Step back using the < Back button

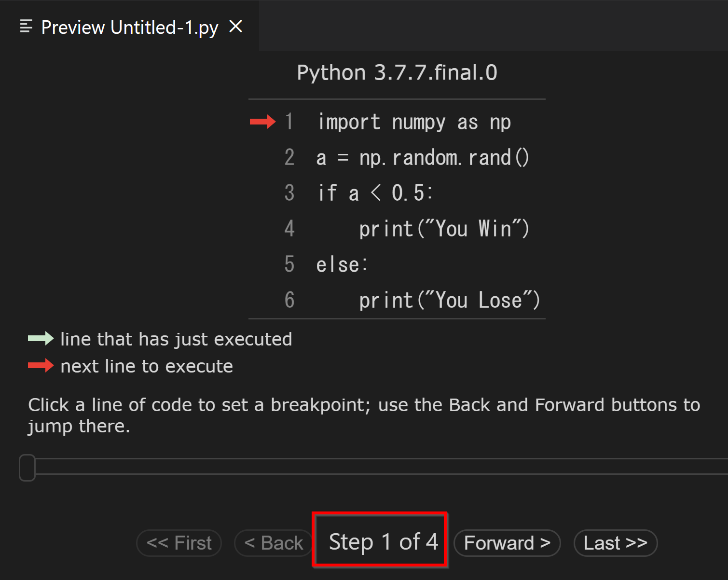tap(274, 543)
